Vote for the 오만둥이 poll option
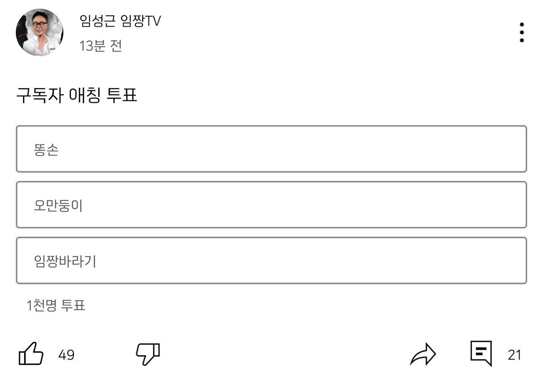The image size is (543, 392). (271, 205)
